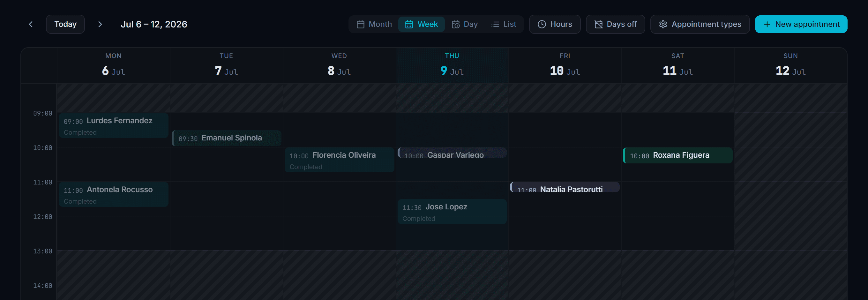Click the calendar grid icon in the Week tab
Screen dimensions: 868x300
(409, 24)
